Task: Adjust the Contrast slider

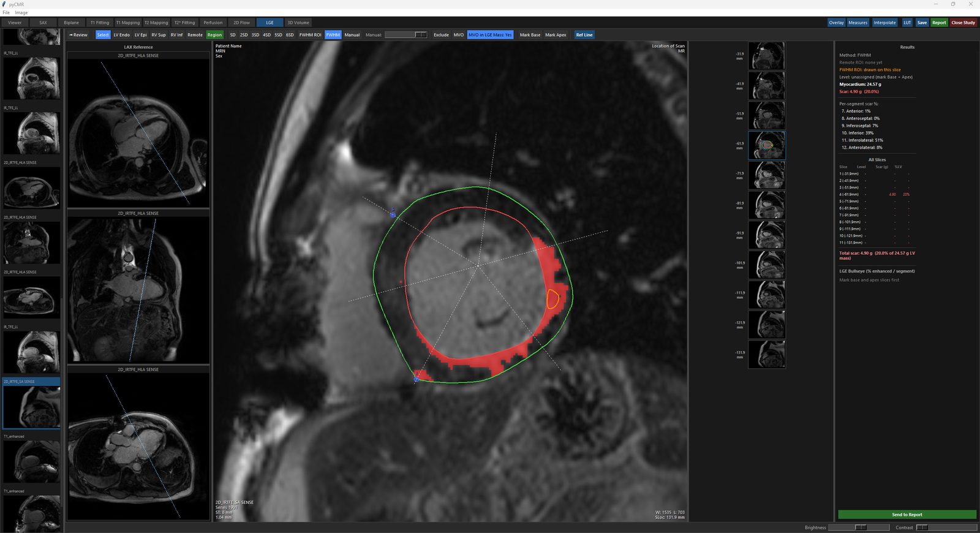Action: tap(946, 527)
